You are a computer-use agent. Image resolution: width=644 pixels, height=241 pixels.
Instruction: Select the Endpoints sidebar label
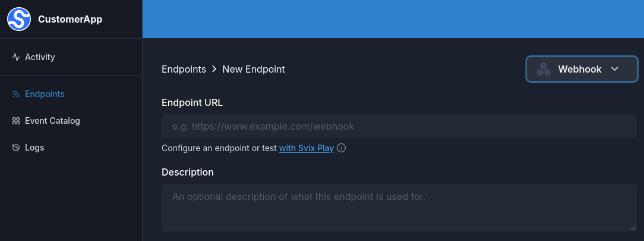click(x=45, y=94)
